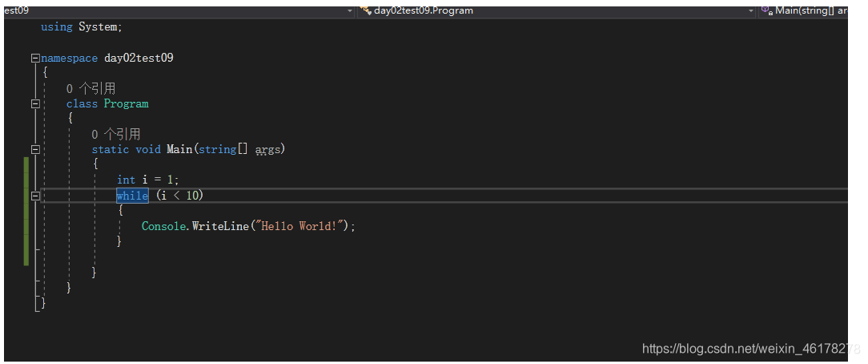Open the day02test09.Program type dropdown
Screen dimensions: 868x364
[x=750, y=11]
